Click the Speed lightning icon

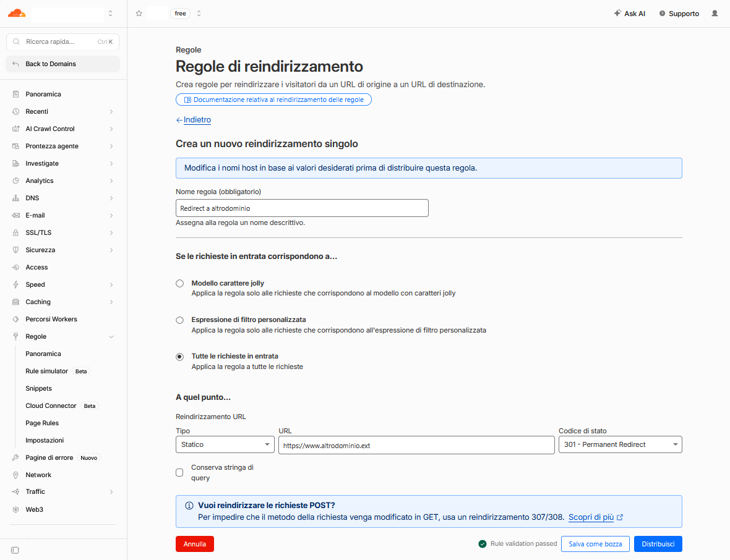pyautogui.click(x=16, y=285)
